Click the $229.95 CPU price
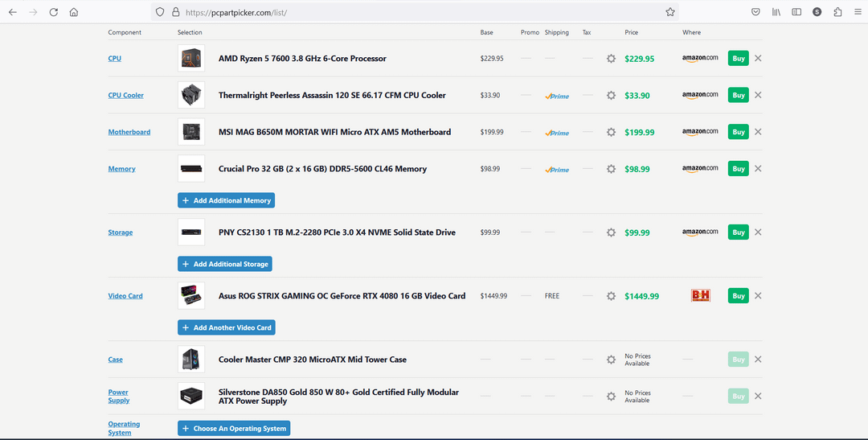The height and width of the screenshot is (440, 868). tap(640, 59)
